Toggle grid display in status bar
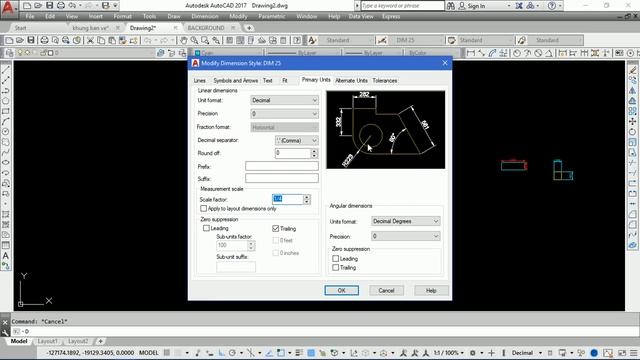The width and height of the screenshot is (640, 360). [167, 353]
